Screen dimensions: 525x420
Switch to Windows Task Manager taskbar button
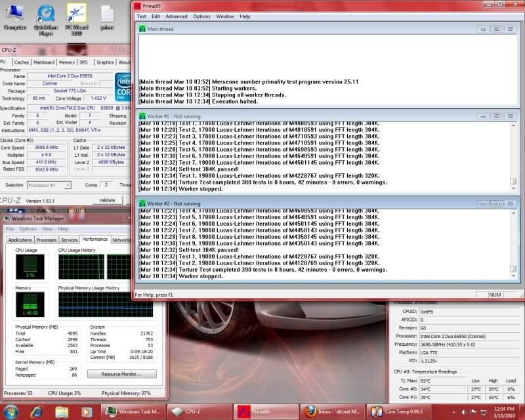point(132,411)
